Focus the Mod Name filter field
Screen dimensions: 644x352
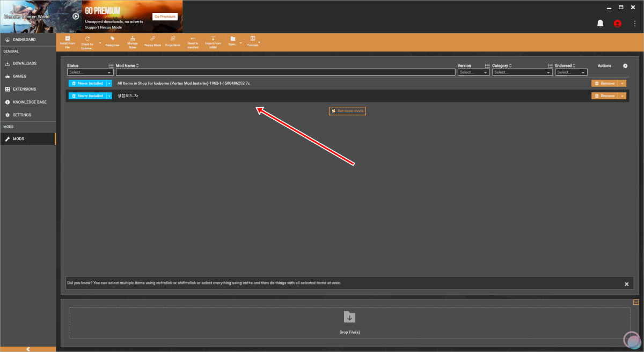tap(286, 72)
